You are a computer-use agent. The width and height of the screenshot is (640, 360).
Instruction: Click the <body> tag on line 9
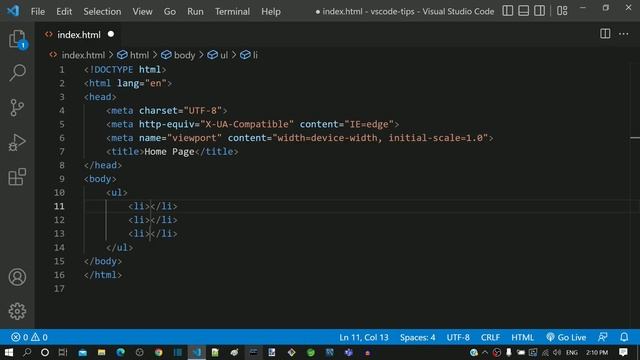[100, 179]
